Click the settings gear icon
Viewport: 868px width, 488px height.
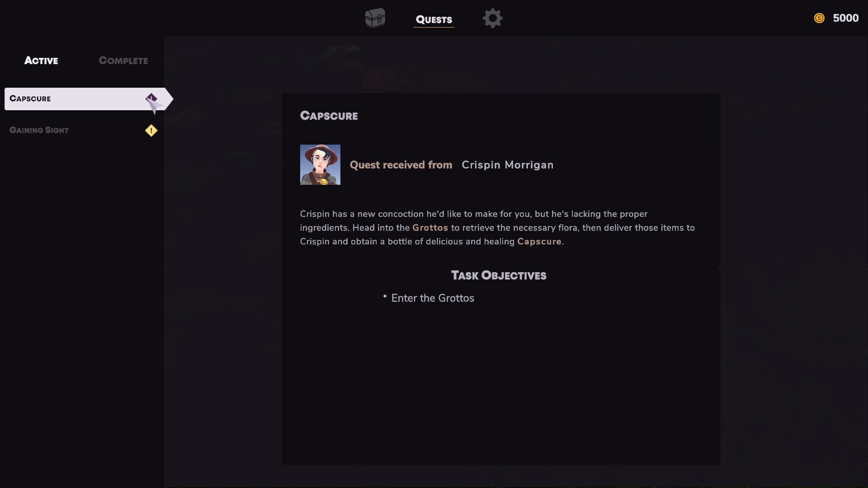[492, 18]
